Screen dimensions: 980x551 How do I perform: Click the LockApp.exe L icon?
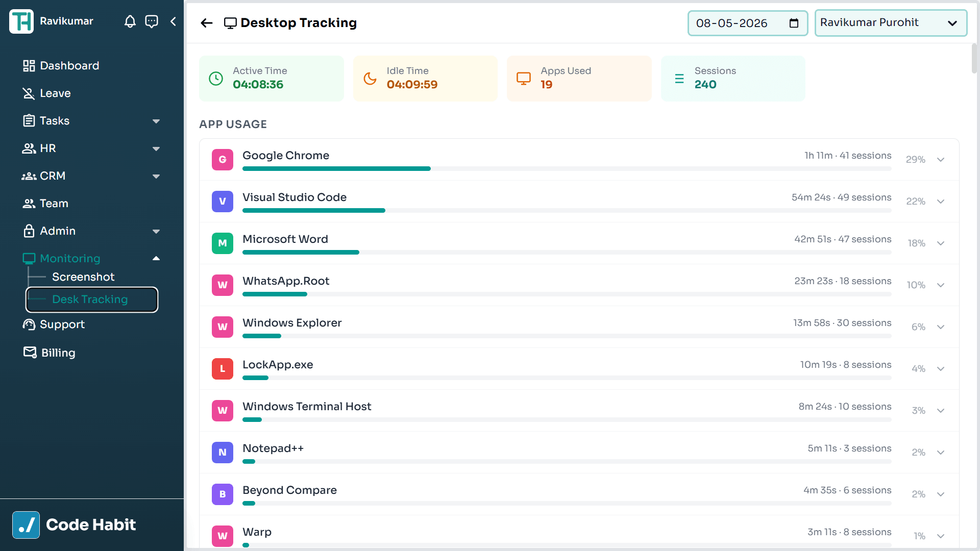click(x=223, y=369)
